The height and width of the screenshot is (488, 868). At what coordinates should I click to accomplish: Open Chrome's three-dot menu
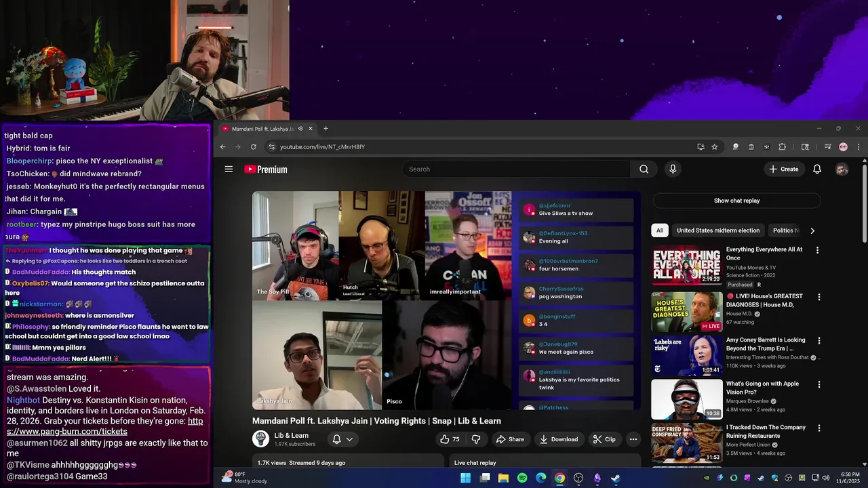[x=859, y=147]
